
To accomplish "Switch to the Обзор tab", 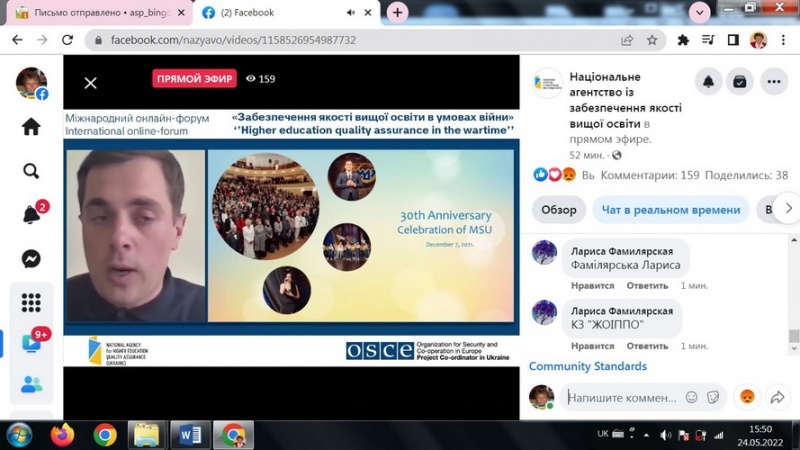I will [559, 210].
